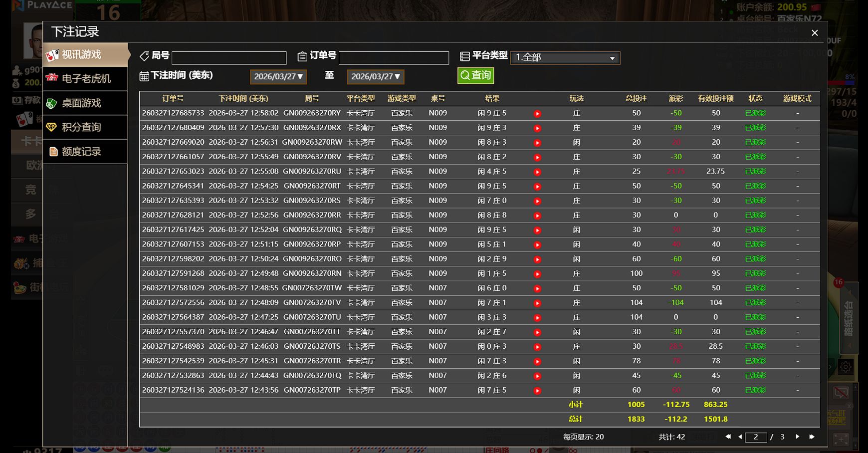Go to next page arrow
Image resolution: width=868 pixels, height=453 pixels.
797,437
